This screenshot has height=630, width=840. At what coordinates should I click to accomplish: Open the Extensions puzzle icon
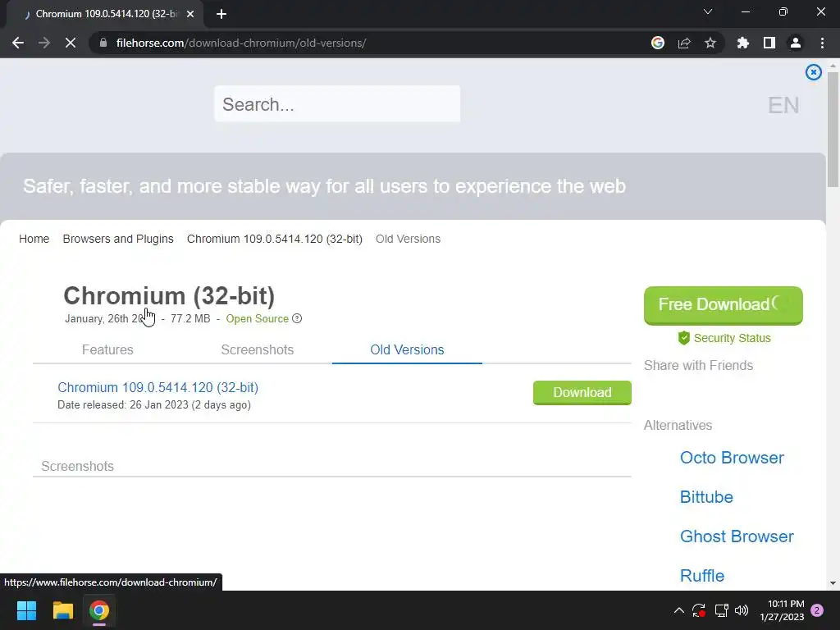click(x=743, y=43)
